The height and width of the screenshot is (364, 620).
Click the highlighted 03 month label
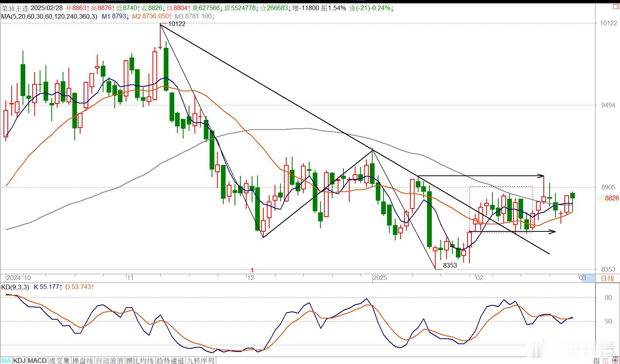582,278
